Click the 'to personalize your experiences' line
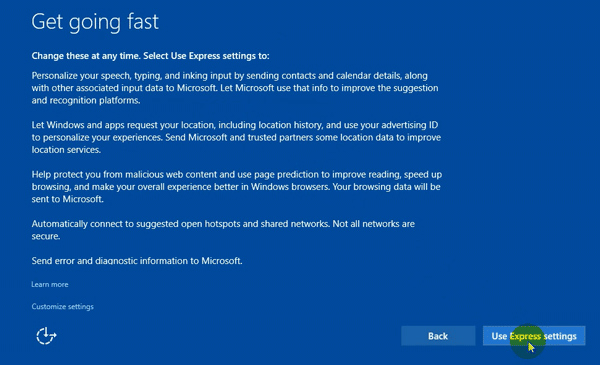This screenshot has height=365, width=600. tap(236, 137)
